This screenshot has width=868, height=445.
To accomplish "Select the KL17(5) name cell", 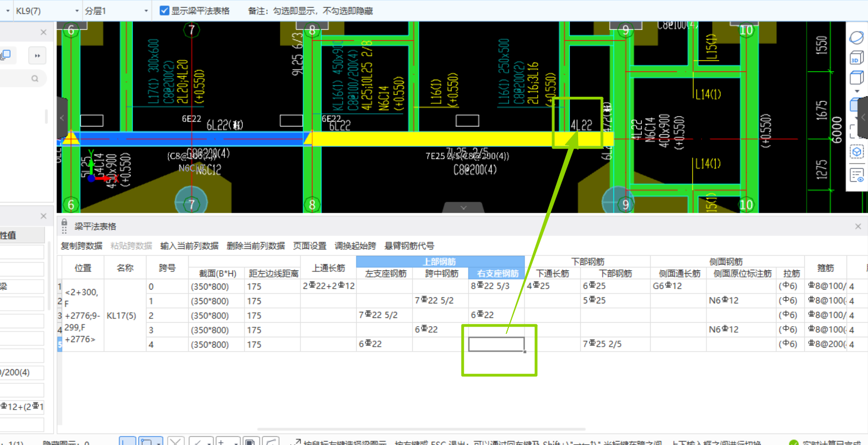I will click(125, 315).
